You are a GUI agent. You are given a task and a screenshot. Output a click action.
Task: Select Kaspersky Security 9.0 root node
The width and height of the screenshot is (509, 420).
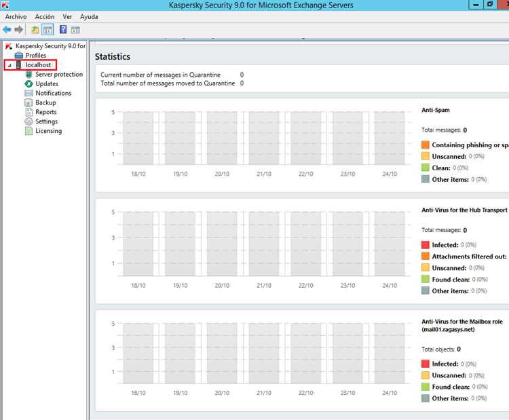[51, 46]
